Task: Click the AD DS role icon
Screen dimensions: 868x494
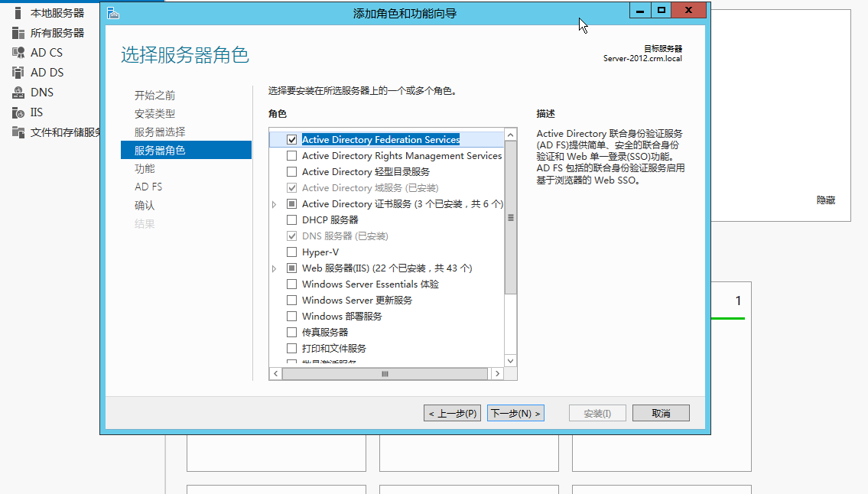Action: (x=18, y=73)
